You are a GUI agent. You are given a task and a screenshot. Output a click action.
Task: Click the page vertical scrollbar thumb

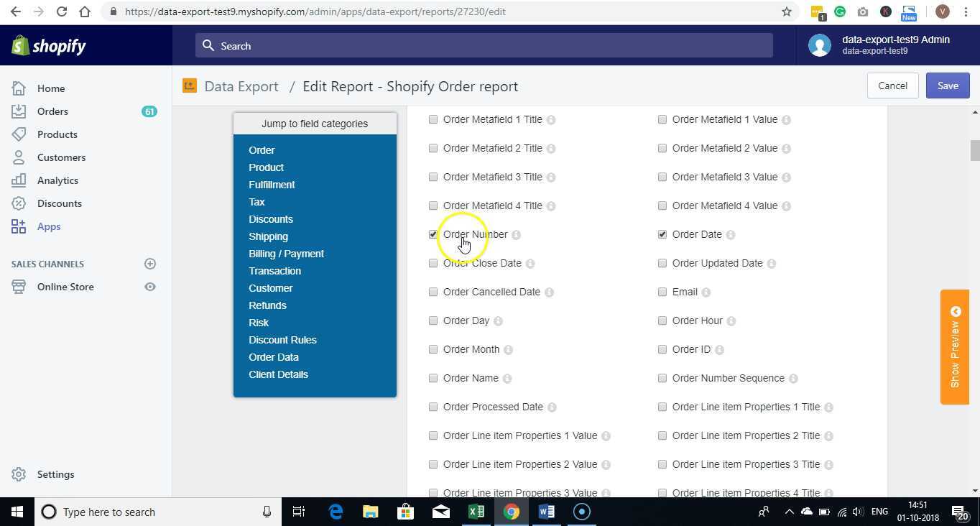click(x=975, y=151)
